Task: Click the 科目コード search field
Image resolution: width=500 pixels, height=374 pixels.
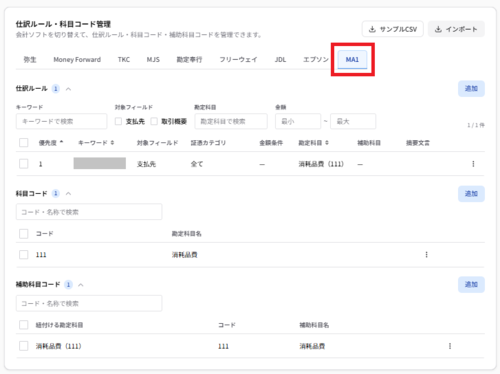Action: [89, 212]
